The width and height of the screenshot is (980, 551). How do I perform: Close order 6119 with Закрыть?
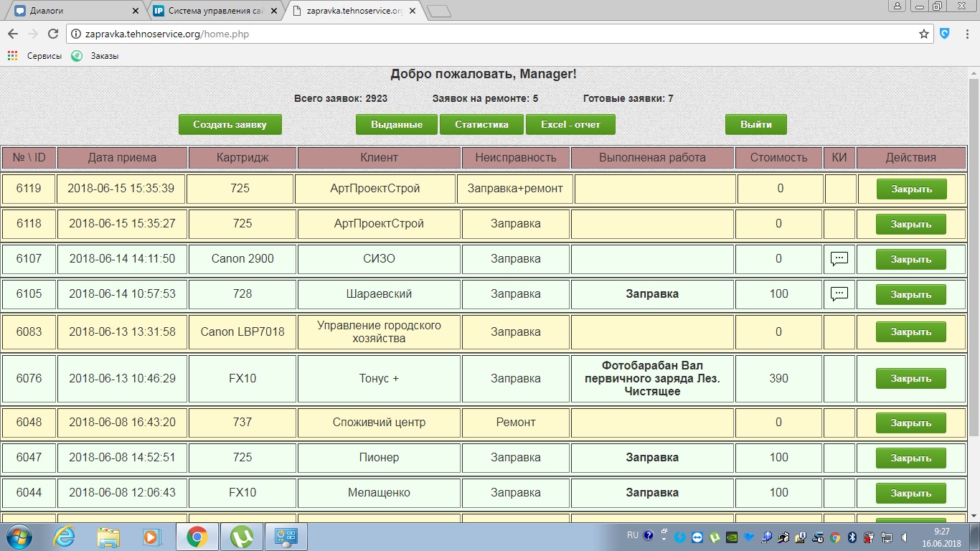click(x=911, y=189)
